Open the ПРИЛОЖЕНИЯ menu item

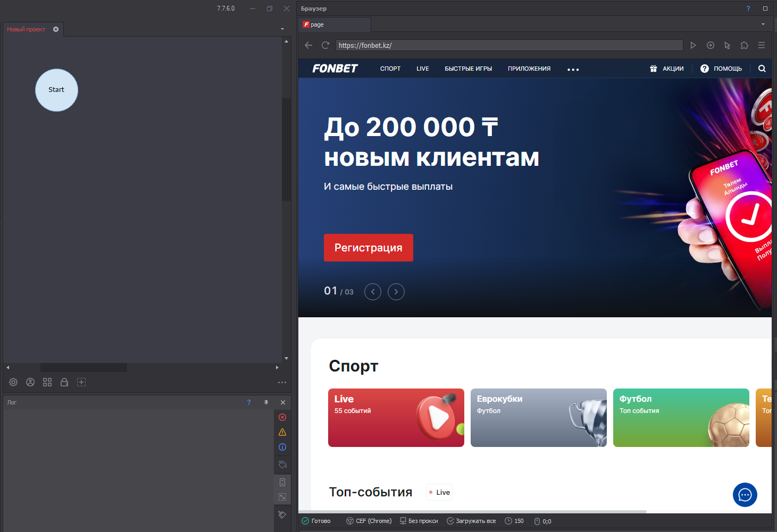click(x=529, y=69)
